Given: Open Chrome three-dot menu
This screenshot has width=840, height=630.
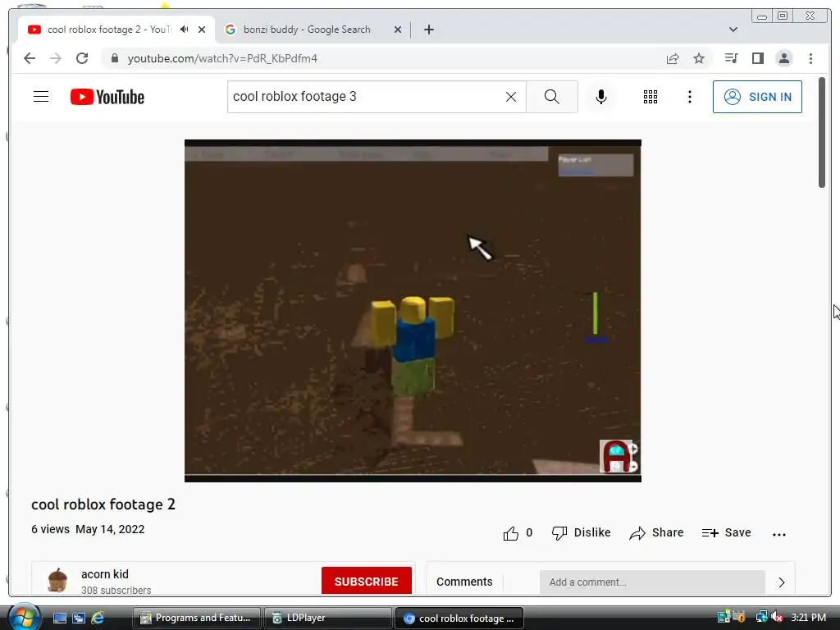Looking at the screenshot, I should pos(810,58).
